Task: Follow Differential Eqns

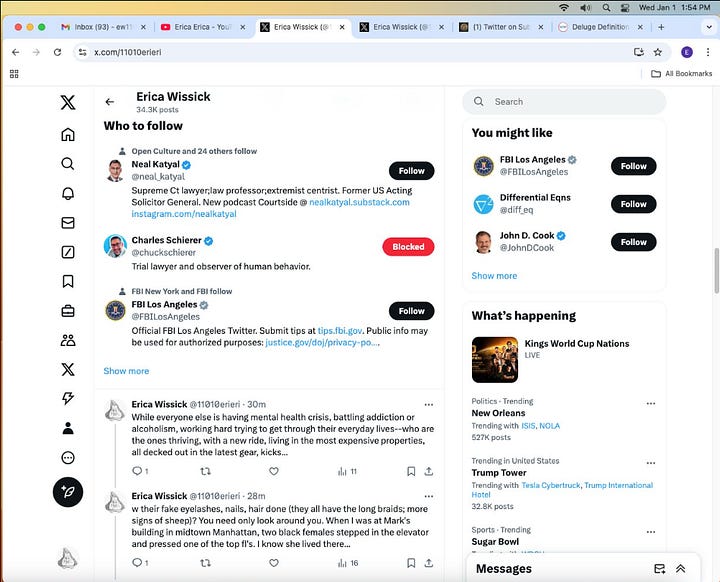Action: tap(633, 204)
